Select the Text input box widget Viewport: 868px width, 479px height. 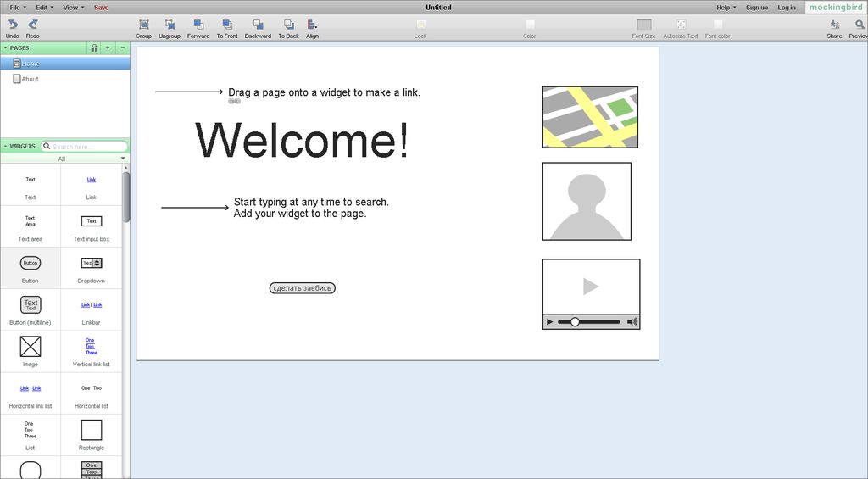[92, 226]
